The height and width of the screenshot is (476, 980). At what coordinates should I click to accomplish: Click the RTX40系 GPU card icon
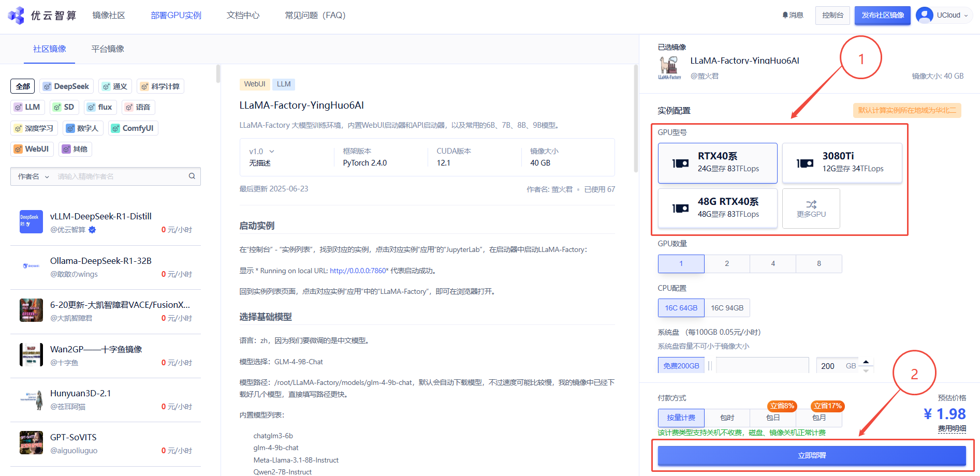(x=680, y=163)
